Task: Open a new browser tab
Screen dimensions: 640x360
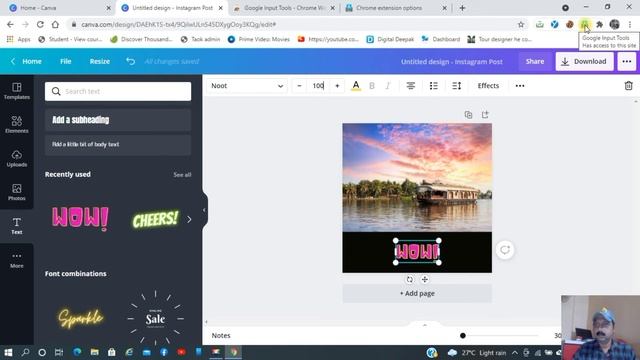Action: pos(462,8)
